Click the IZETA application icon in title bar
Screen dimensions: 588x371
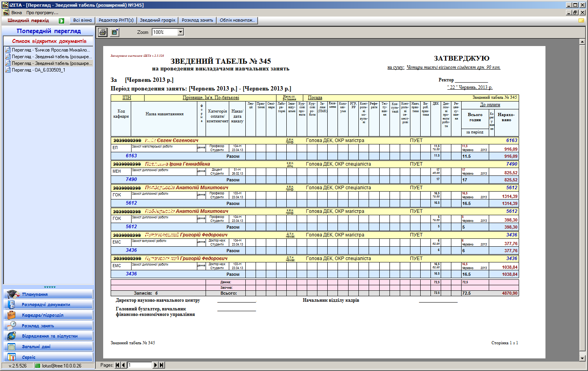click(x=5, y=5)
